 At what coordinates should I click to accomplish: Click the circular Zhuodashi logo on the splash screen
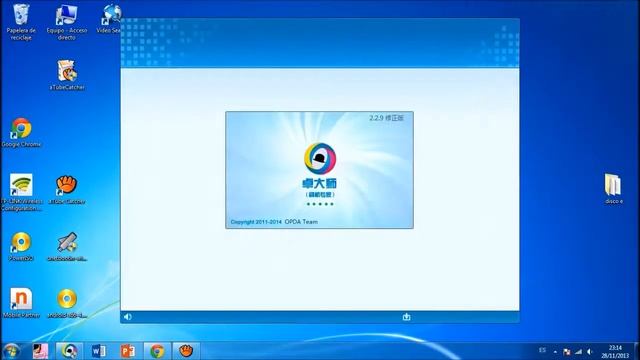[320, 158]
